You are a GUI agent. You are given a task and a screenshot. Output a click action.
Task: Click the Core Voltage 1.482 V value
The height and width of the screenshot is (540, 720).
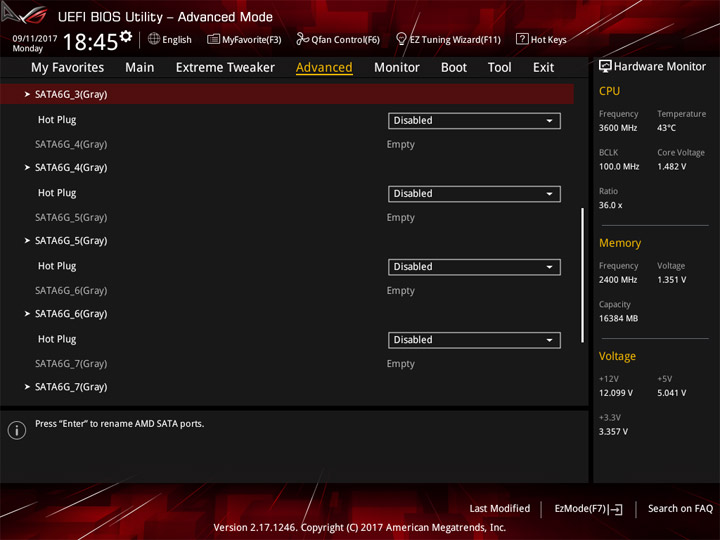(x=672, y=166)
